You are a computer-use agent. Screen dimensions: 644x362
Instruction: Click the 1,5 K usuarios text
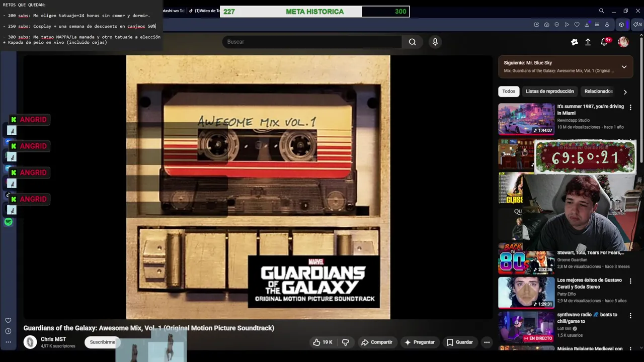pyautogui.click(x=570, y=335)
